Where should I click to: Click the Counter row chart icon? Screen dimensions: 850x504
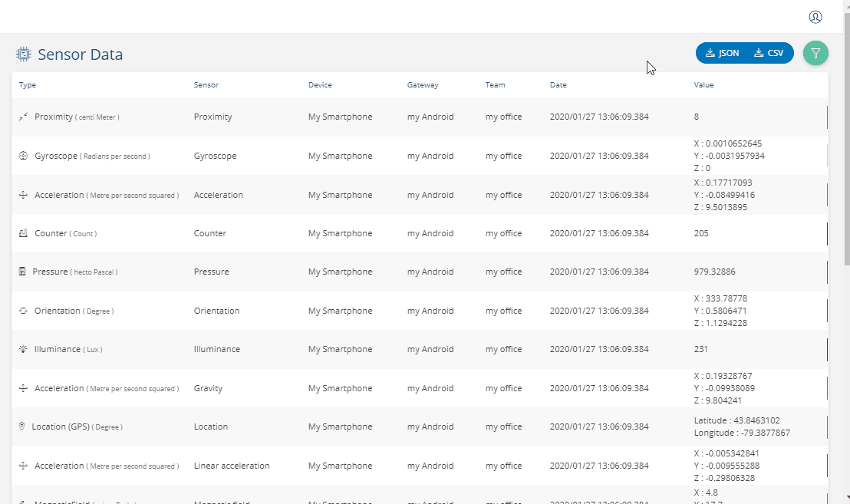(x=23, y=233)
